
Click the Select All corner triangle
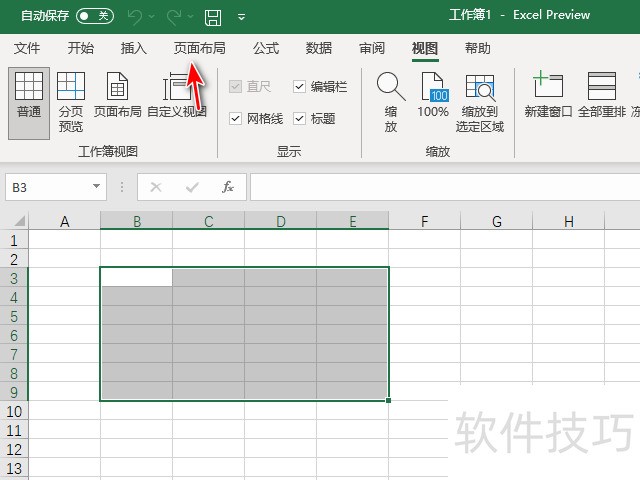20,221
